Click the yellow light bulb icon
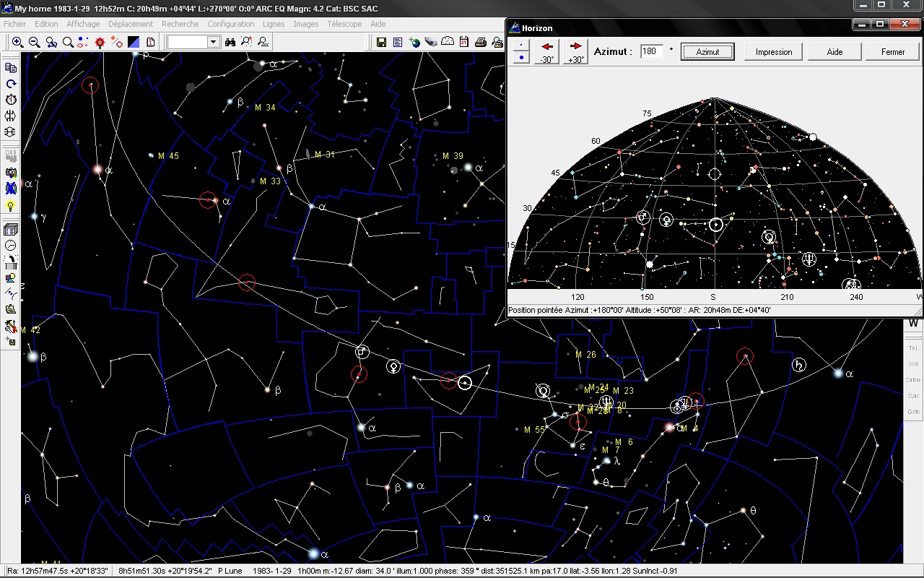 [11, 206]
